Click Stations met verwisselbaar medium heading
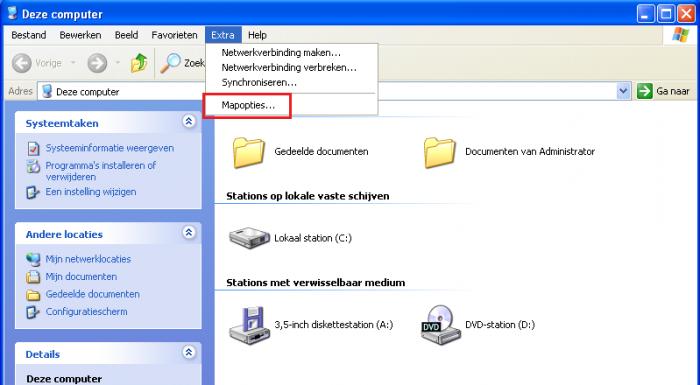The width and height of the screenshot is (700, 385). tap(316, 283)
